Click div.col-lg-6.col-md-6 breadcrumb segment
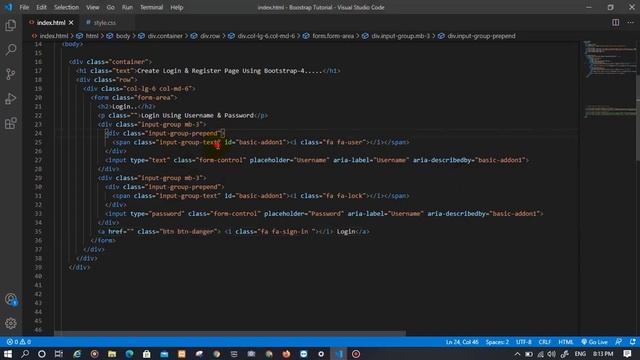 pyautogui.click(x=266, y=36)
